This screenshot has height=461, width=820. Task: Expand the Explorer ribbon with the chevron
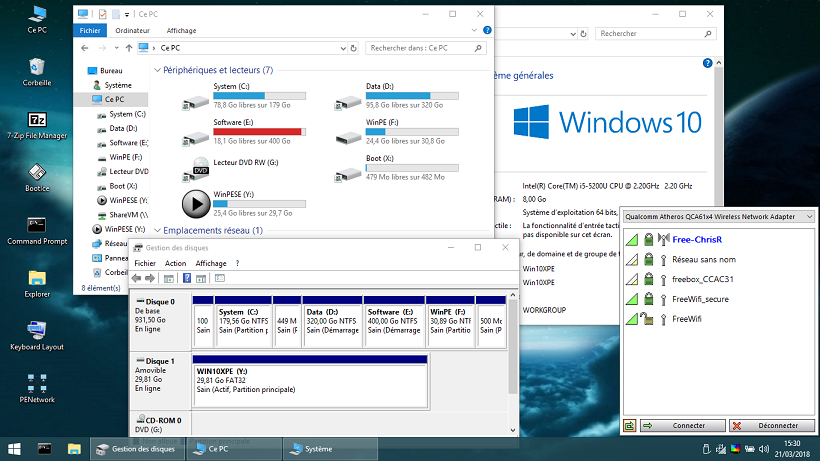click(474, 31)
